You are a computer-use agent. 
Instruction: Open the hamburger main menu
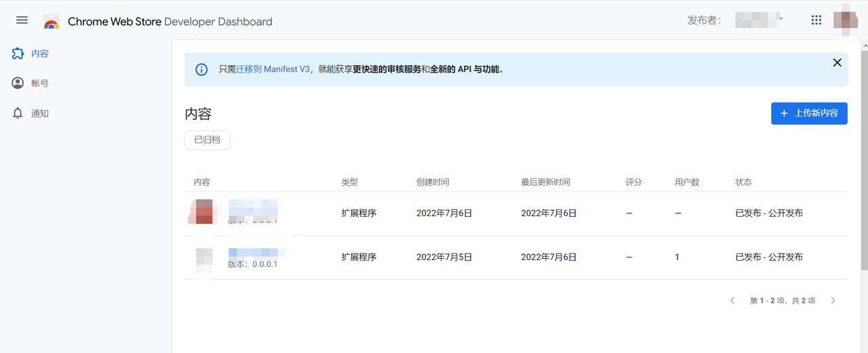coord(22,20)
